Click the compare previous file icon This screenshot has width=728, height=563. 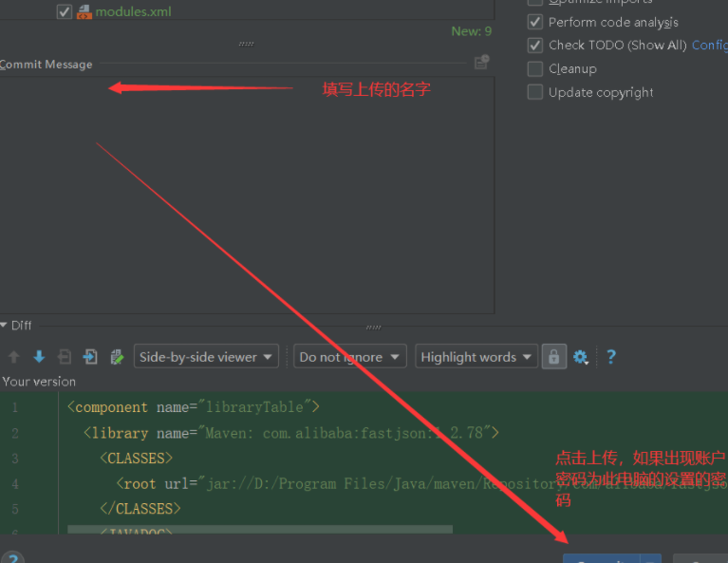65,357
